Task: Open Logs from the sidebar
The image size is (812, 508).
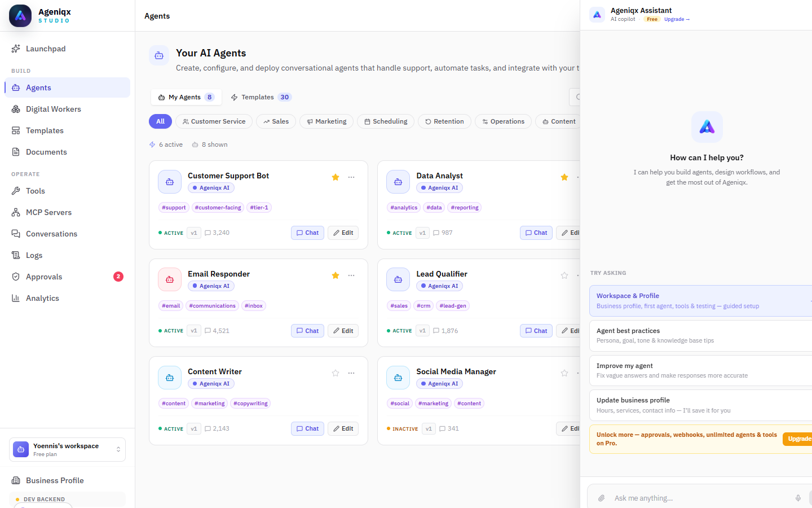Action: click(68, 255)
